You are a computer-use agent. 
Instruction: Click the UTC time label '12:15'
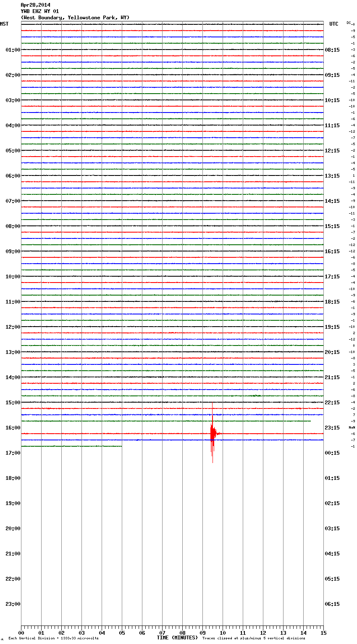pyautogui.click(x=332, y=151)
